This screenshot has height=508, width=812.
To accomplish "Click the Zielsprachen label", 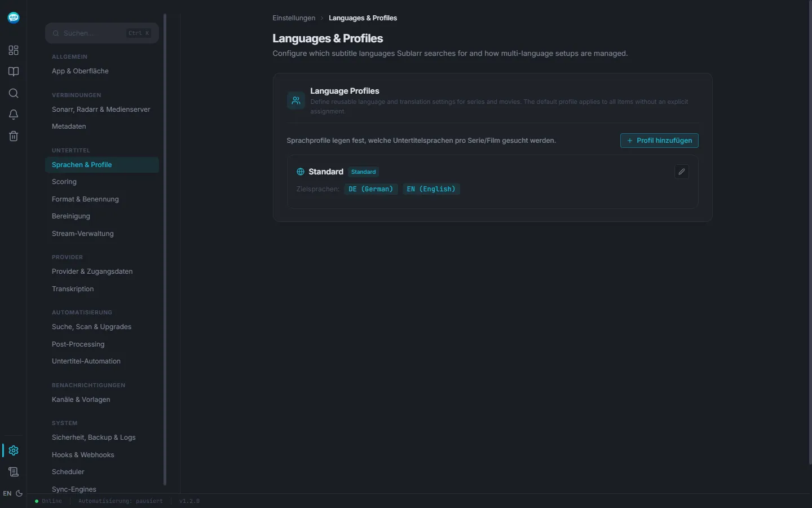I will click(x=318, y=189).
